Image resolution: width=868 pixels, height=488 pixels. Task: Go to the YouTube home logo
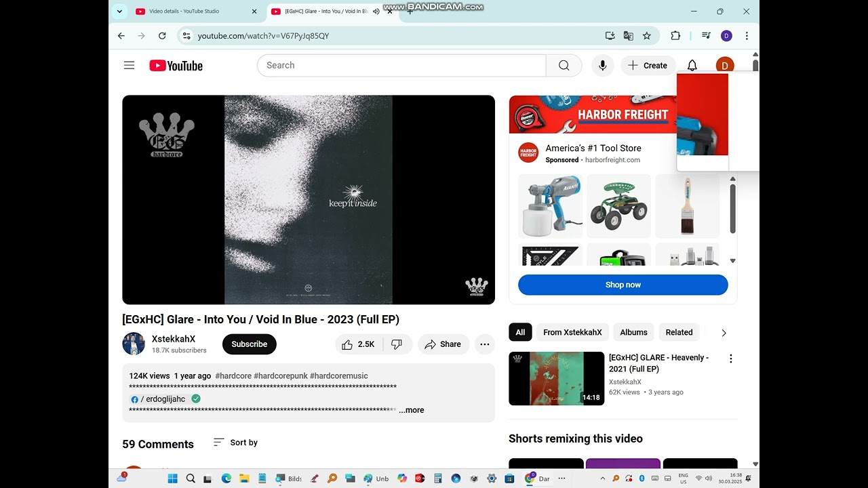click(x=176, y=66)
